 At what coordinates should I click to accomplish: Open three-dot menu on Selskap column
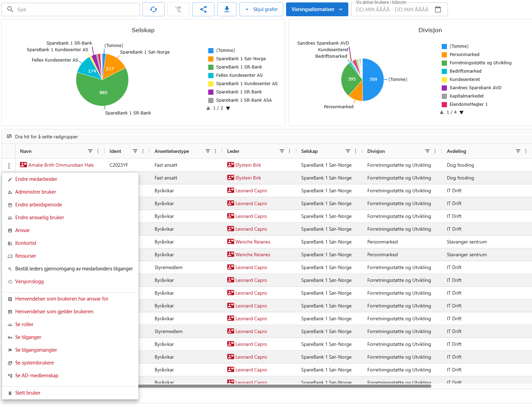click(x=356, y=151)
